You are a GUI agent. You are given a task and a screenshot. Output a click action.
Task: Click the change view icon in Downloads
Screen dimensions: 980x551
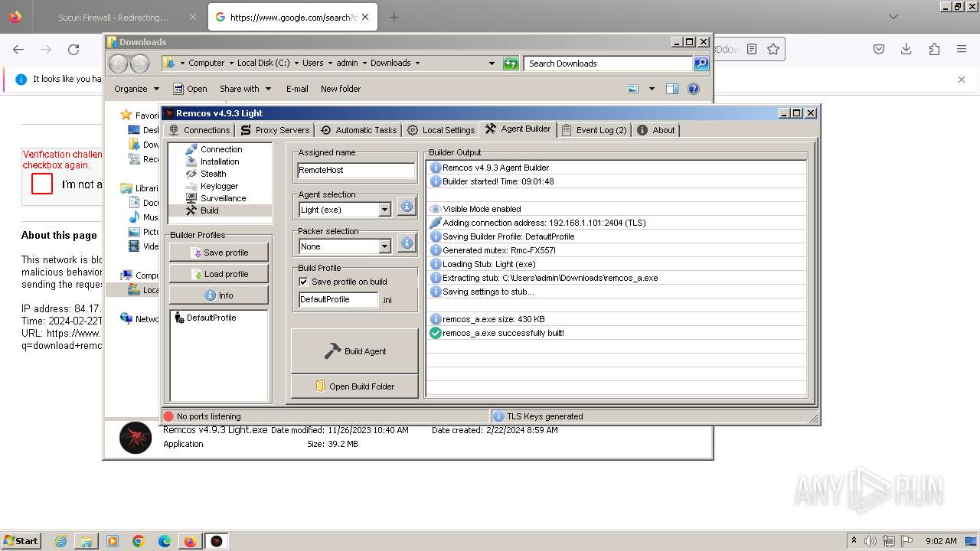633,89
